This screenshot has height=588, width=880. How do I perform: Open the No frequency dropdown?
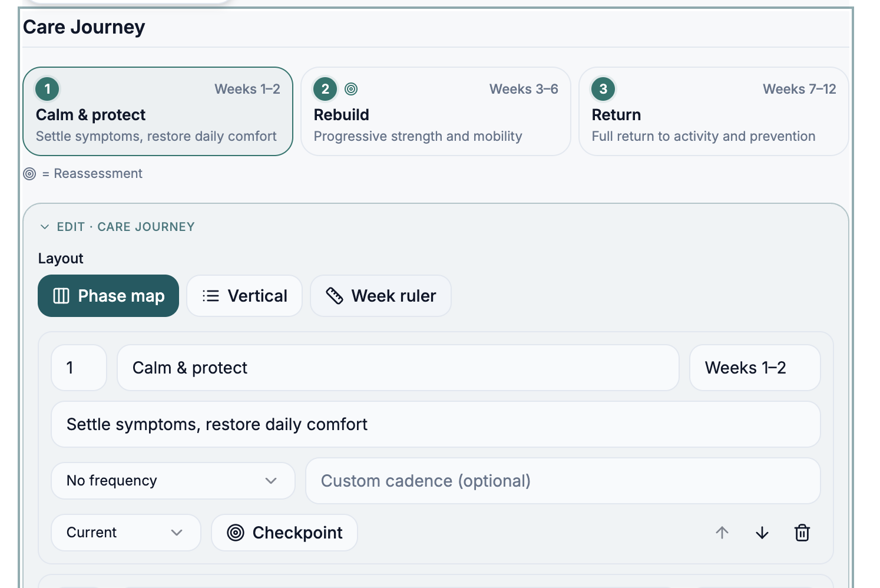click(x=173, y=481)
